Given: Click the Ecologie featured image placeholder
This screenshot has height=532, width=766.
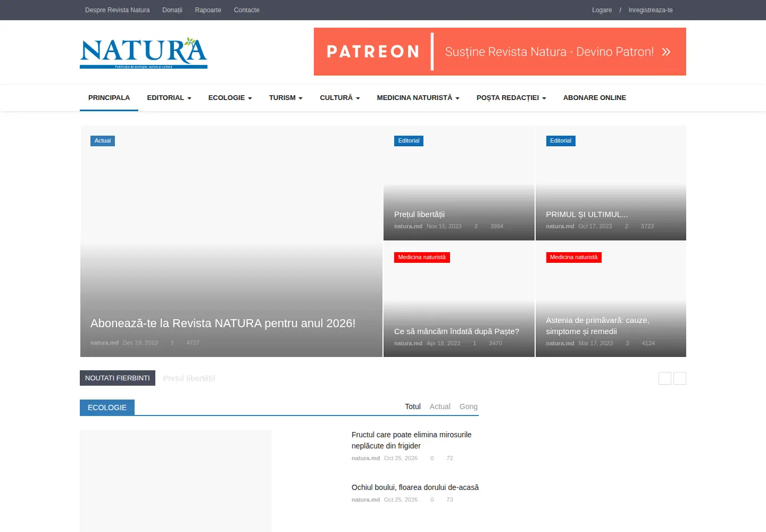Looking at the screenshot, I should pyautogui.click(x=176, y=481).
